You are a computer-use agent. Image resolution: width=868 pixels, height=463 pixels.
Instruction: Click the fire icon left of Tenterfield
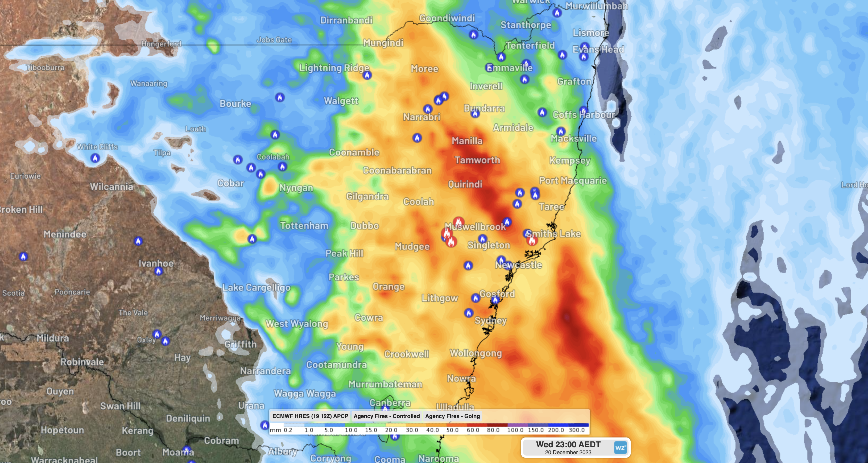(x=501, y=57)
